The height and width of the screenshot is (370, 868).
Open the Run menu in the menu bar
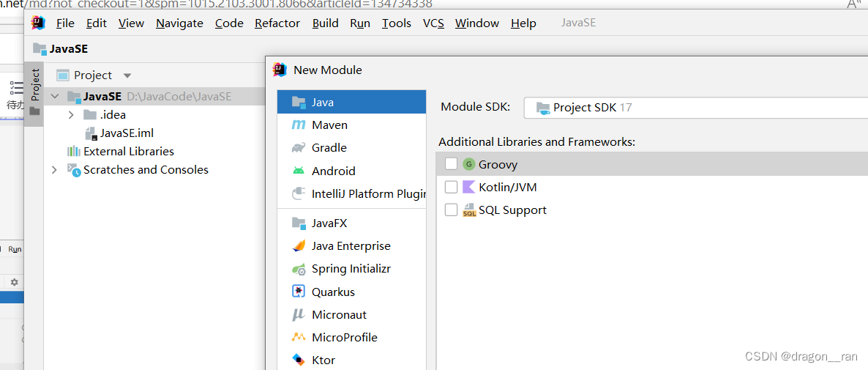click(x=360, y=23)
